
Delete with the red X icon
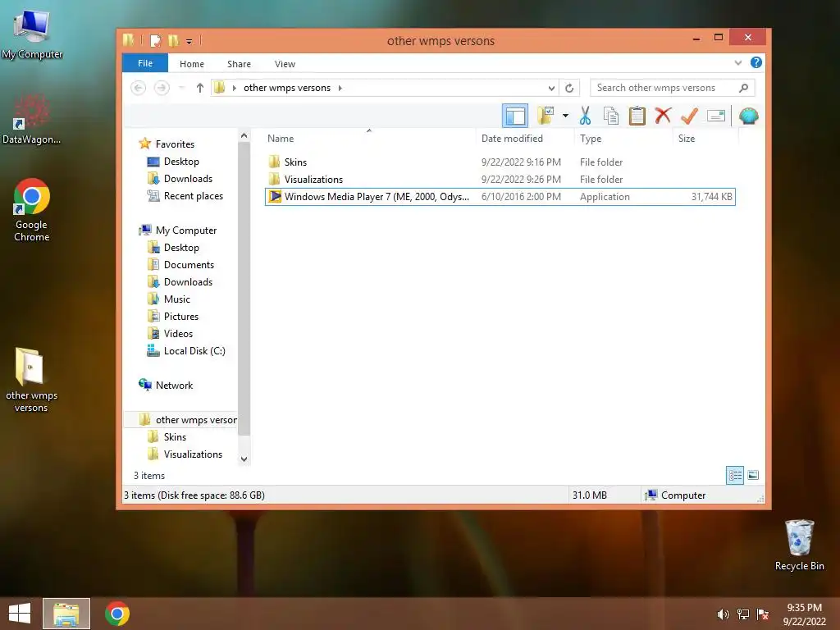663,115
